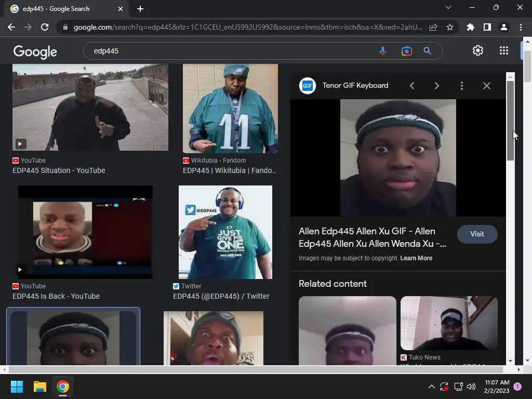Open preview panel more options menu
This screenshot has width=532, height=399.
[462, 86]
